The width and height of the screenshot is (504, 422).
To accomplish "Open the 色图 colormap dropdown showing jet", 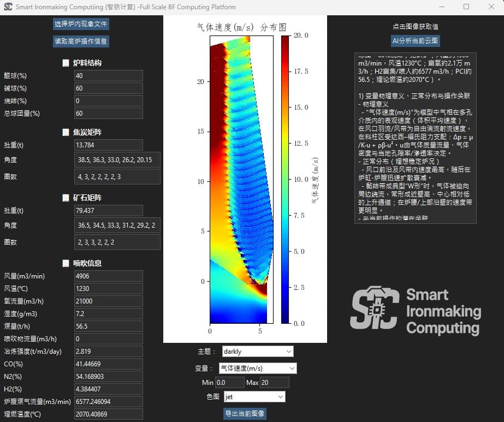I will click(x=254, y=396).
